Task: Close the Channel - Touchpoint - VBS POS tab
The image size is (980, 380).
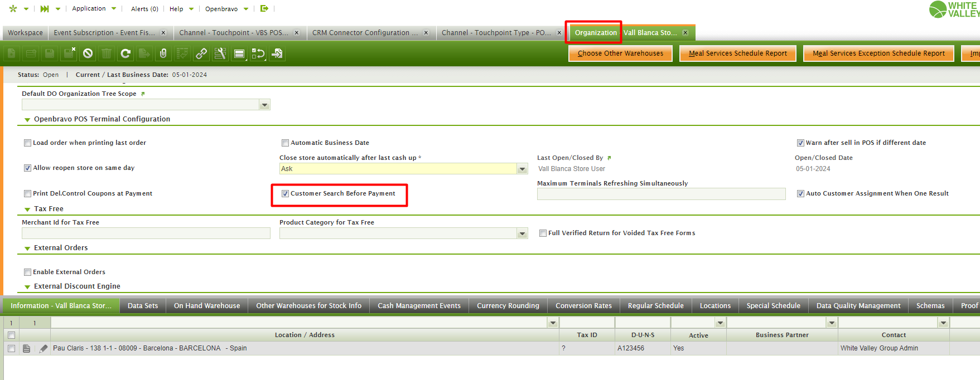Action: pyautogui.click(x=297, y=33)
